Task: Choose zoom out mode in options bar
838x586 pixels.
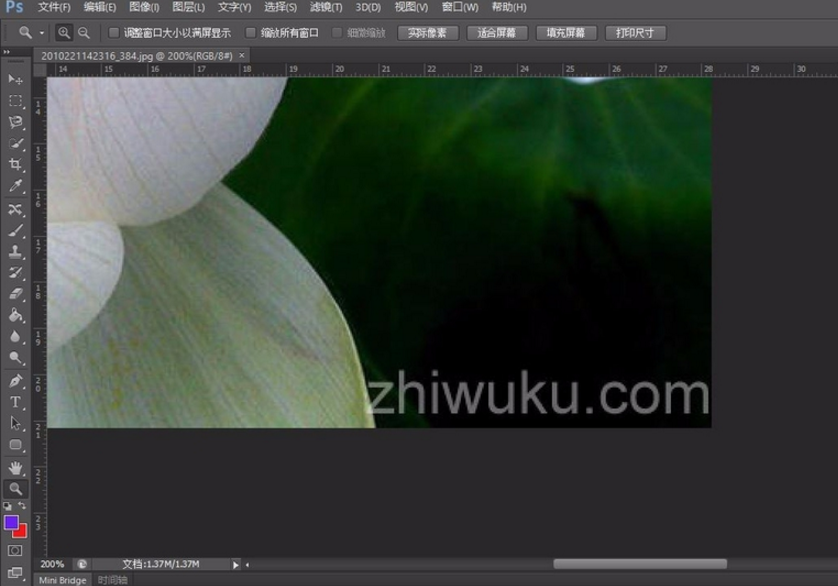Action: (84, 33)
